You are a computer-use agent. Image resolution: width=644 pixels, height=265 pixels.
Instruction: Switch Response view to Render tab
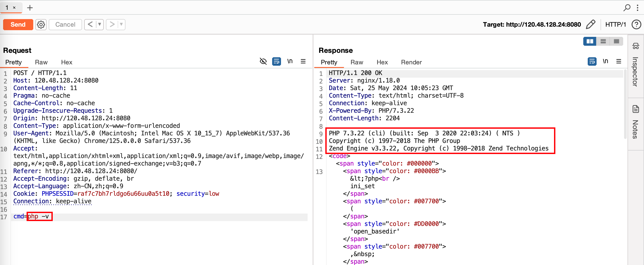tap(411, 62)
